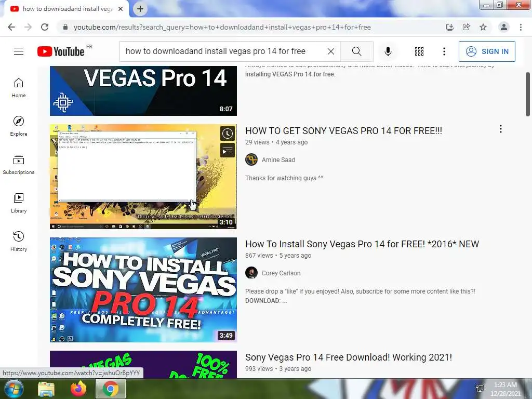532x399 pixels.
Task: Open Library in the sidebar
Action: point(19,203)
